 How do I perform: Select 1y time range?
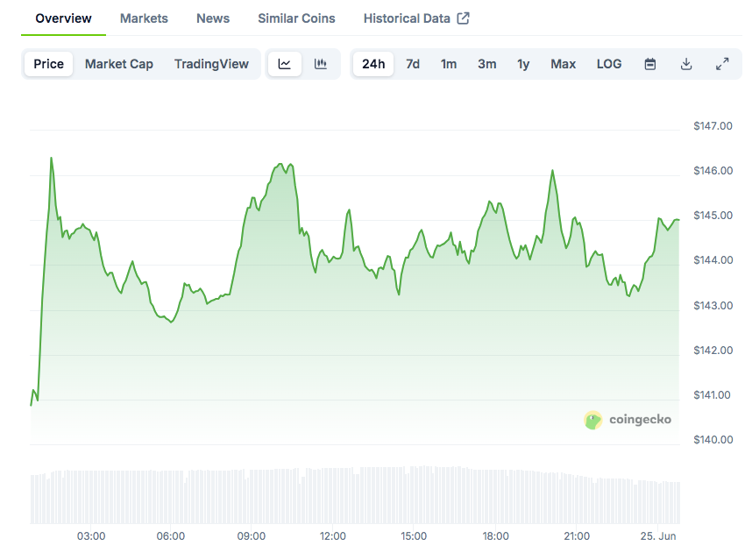pos(523,64)
